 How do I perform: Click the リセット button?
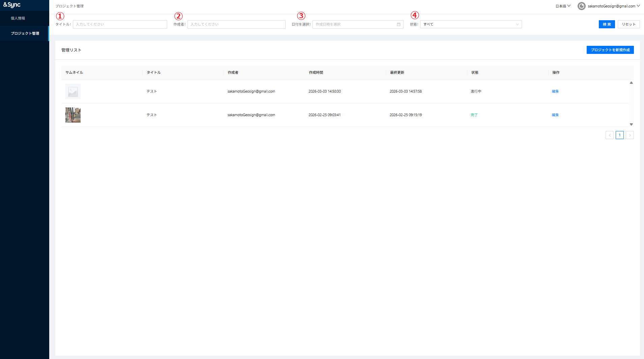(628, 24)
